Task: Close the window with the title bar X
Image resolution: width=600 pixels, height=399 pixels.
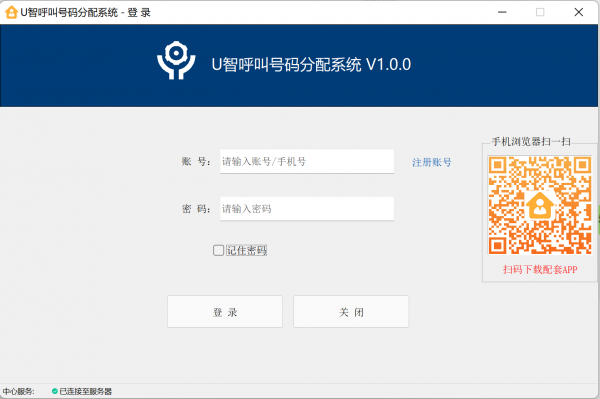Action: [579, 12]
